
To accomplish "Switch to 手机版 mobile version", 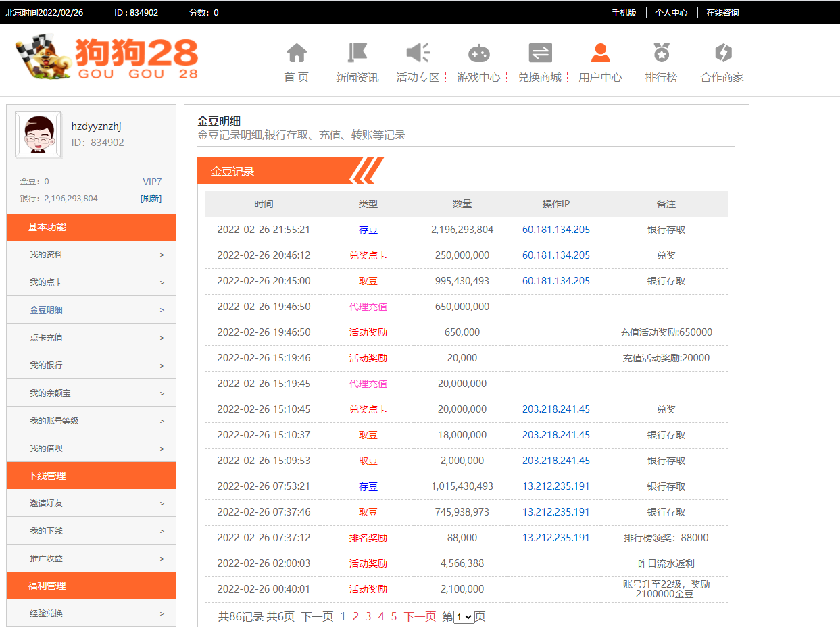I will (x=624, y=12).
